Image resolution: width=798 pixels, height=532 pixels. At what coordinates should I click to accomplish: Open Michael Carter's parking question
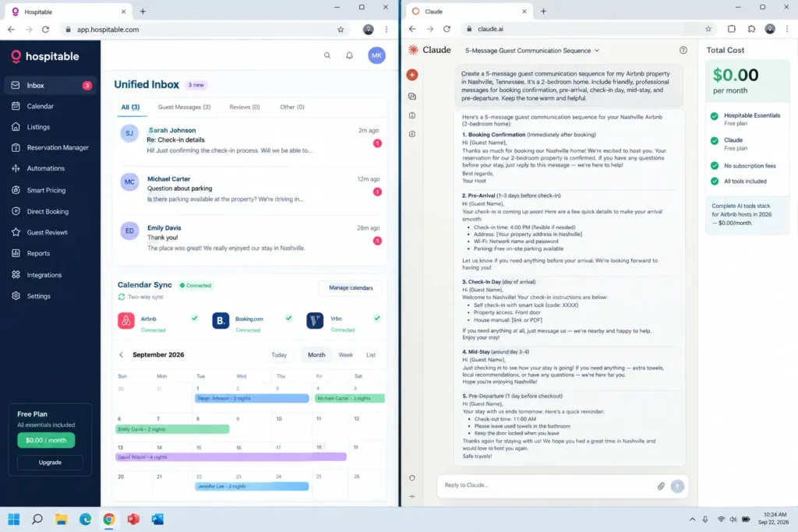click(250, 188)
